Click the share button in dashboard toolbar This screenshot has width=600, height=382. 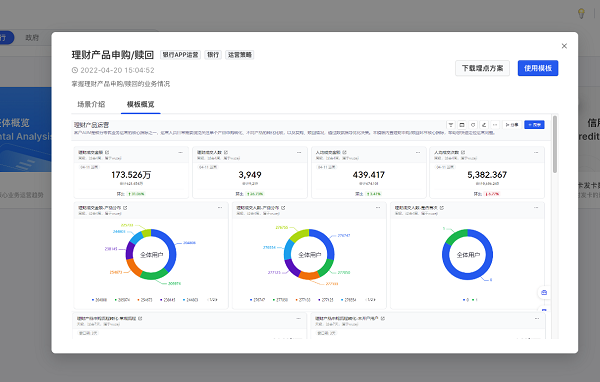pos(512,125)
